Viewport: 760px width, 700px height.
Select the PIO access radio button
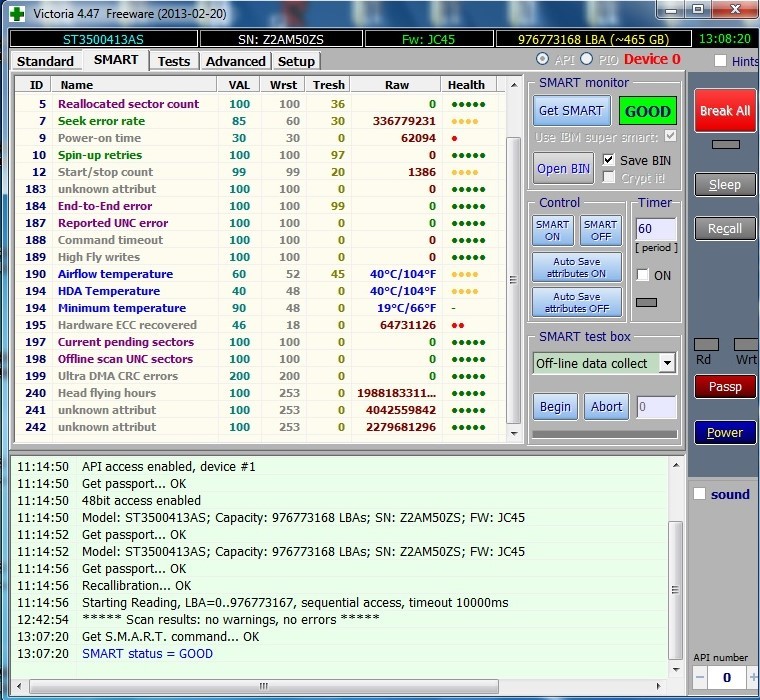pyautogui.click(x=586, y=59)
